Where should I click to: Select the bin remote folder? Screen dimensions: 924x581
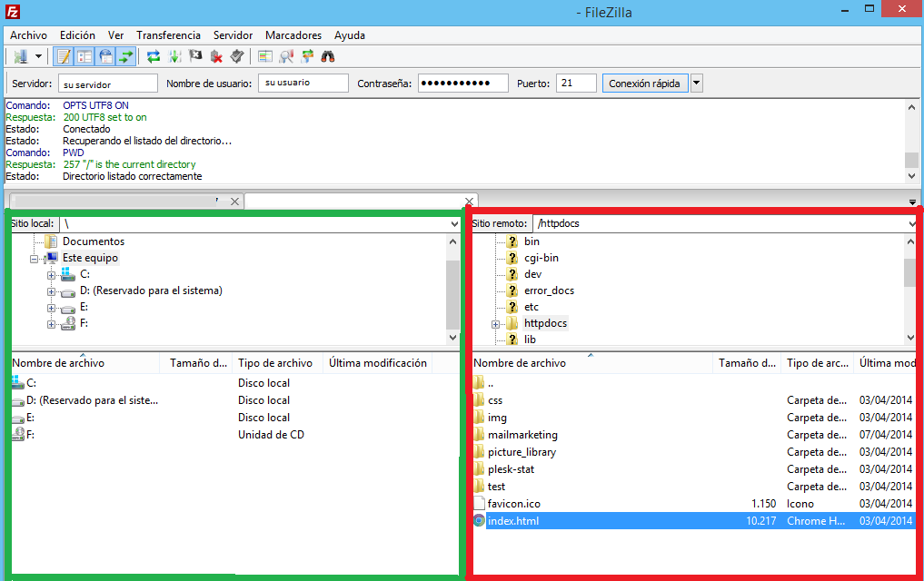532,241
